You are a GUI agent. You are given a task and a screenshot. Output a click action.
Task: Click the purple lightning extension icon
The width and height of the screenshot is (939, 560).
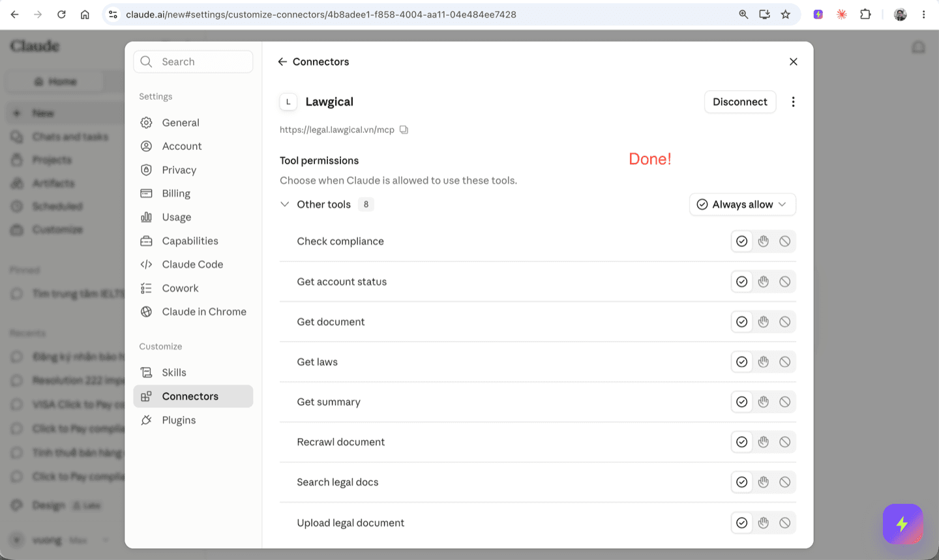[818, 14]
